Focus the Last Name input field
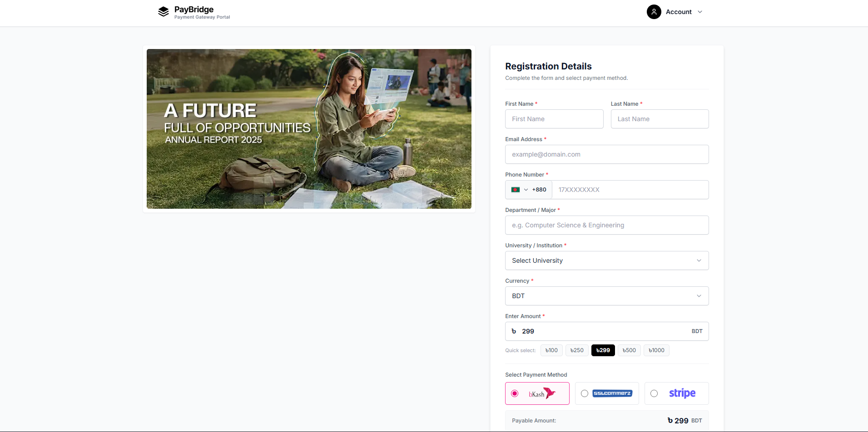The image size is (868, 432). point(660,119)
